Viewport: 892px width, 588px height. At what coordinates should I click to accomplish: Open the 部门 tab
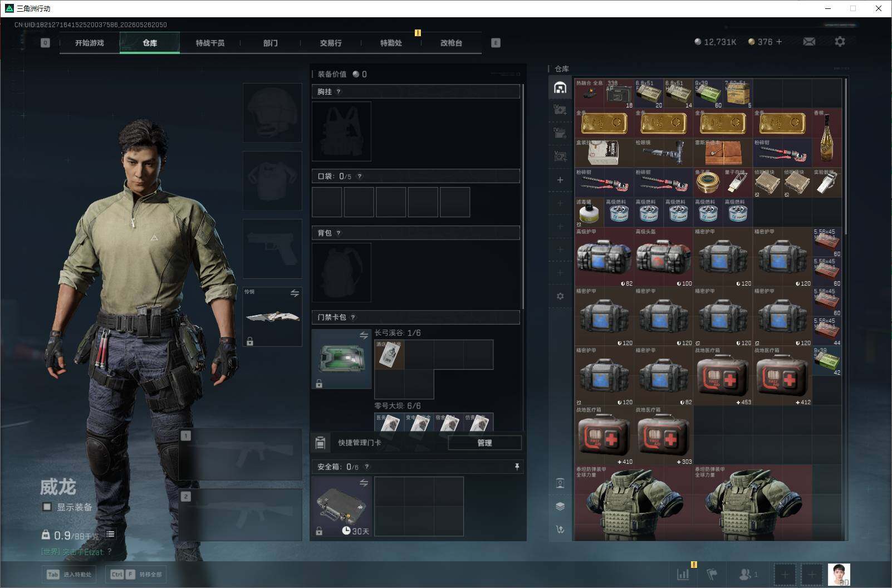[271, 43]
